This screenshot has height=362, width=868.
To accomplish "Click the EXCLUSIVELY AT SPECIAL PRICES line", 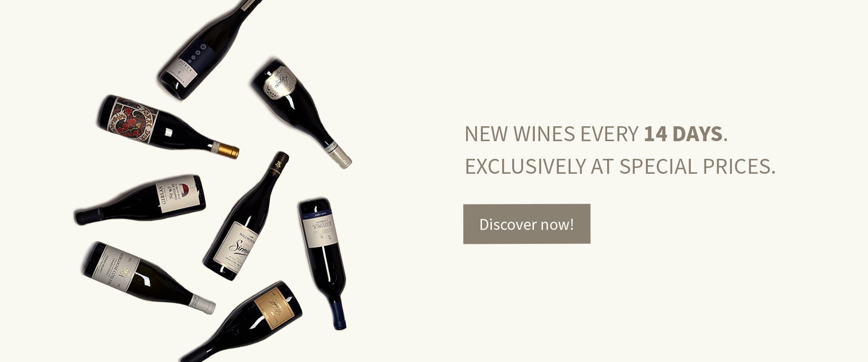I will click(x=620, y=167).
